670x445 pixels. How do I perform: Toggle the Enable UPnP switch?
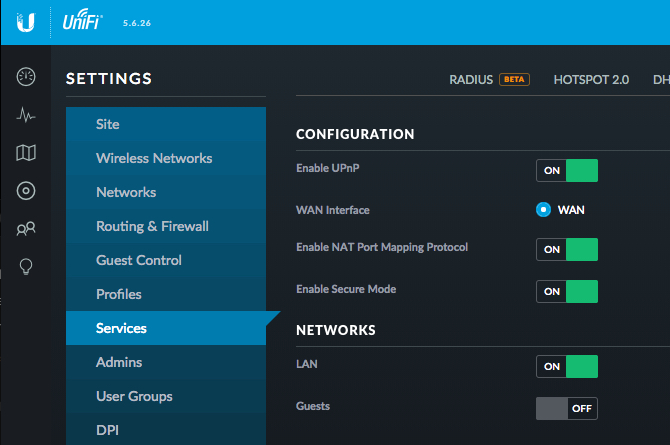[567, 170]
